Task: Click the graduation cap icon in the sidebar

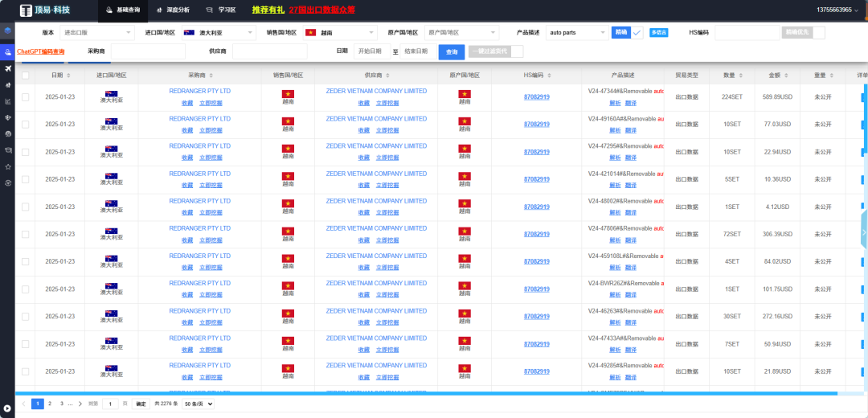Action: [8, 150]
